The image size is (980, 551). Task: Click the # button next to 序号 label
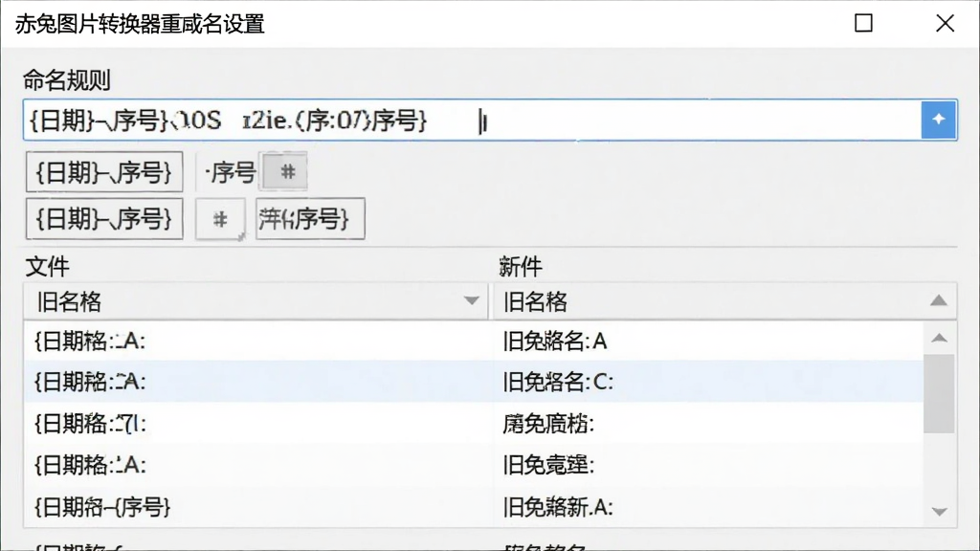[x=286, y=171]
